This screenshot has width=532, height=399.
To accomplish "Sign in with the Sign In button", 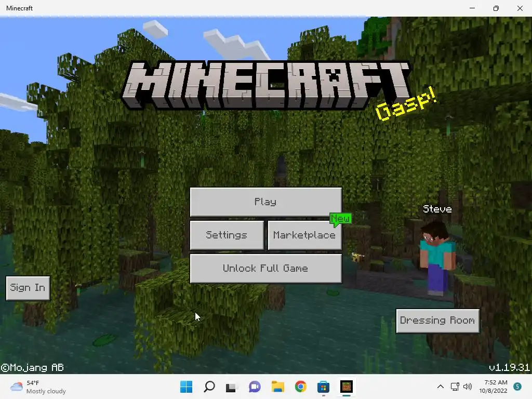I will tap(28, 288).
